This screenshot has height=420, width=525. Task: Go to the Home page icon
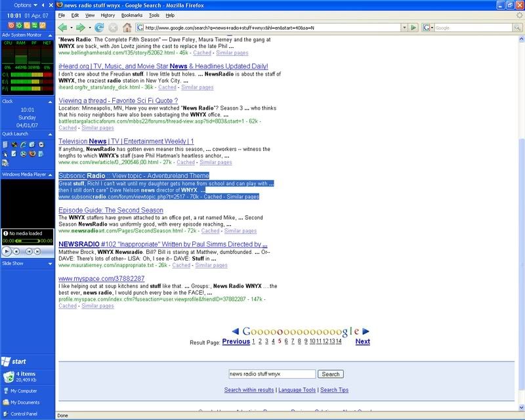(127, 28)
